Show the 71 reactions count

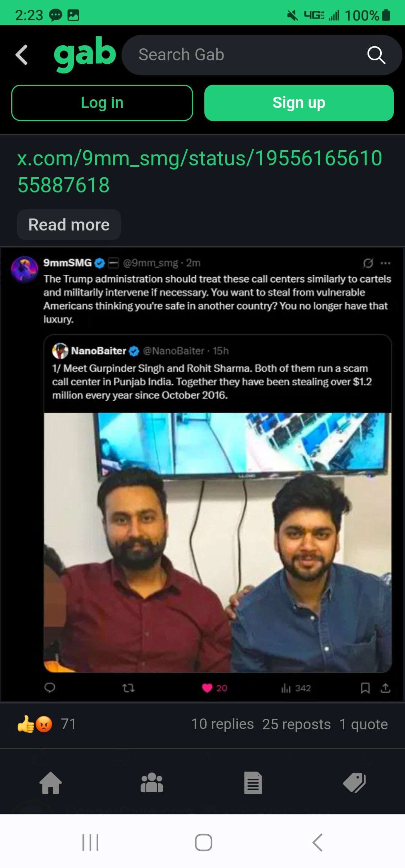[x=69, y=724]
